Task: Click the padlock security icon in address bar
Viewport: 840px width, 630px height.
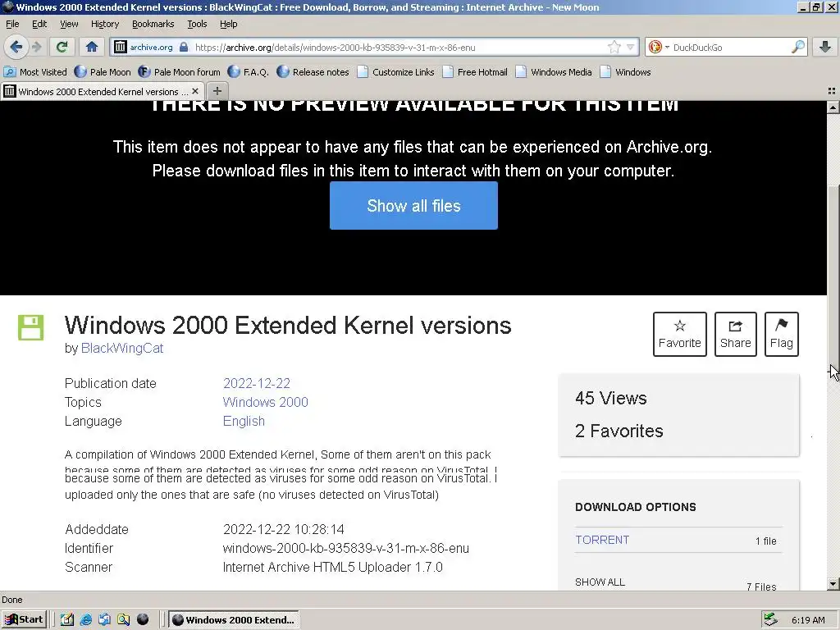Action: tap(184, 47)
